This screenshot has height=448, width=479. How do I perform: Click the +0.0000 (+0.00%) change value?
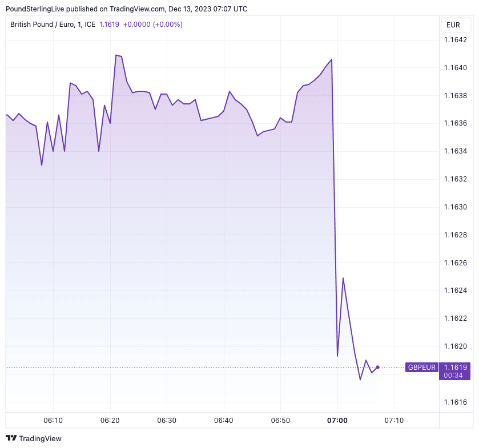coord(152,25)
